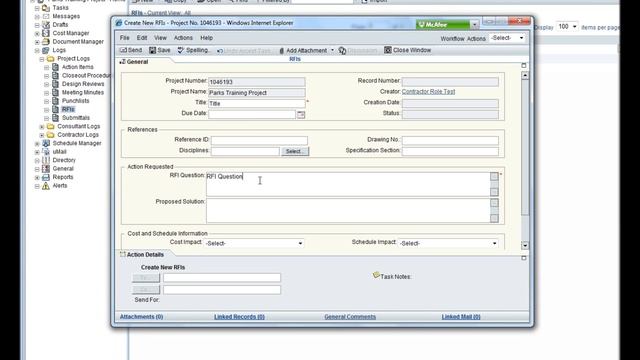Screen dimensions: 640x360
Task: Expand the Consultant Logs folder
Action: 42,127
